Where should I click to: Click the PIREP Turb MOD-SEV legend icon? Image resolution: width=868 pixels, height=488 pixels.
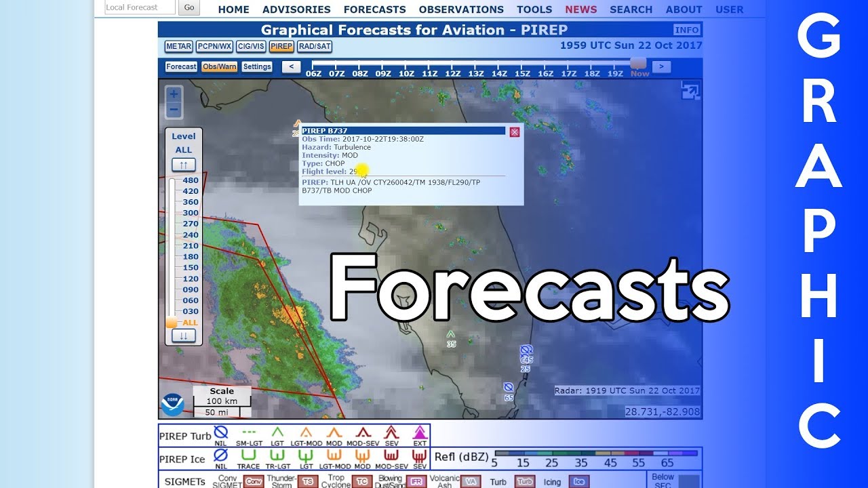click(363, 432)
